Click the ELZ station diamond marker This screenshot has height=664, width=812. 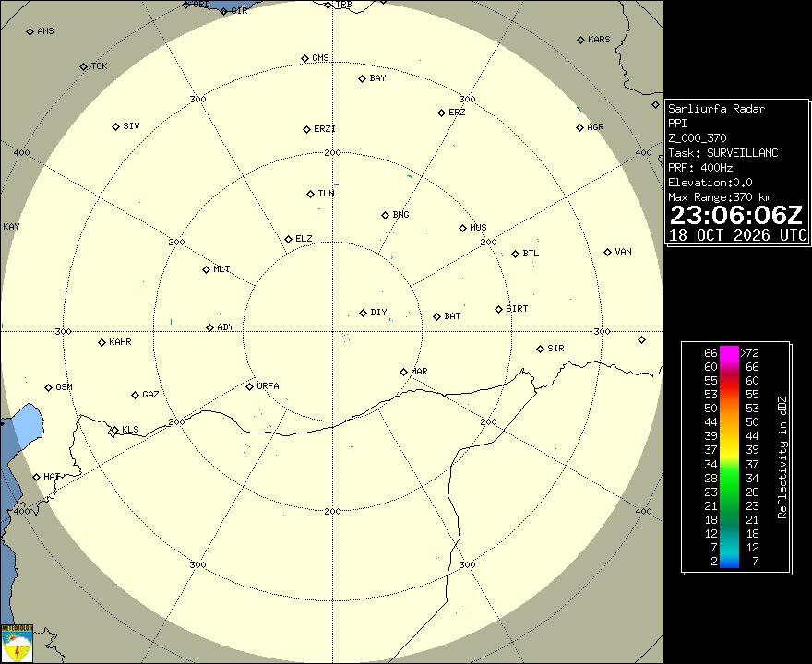pyautogui.click(x=289, y=239)
